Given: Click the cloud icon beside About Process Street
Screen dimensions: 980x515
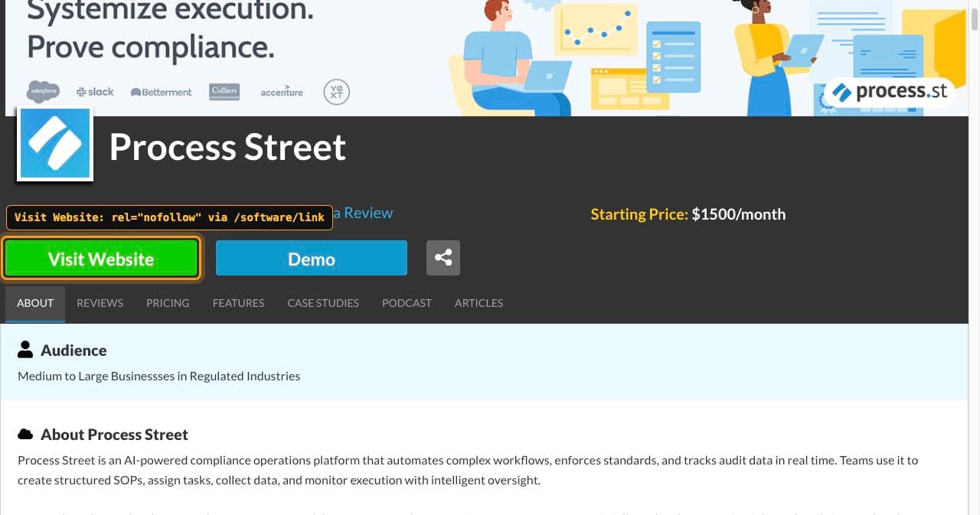Looking at the screenshot, I should [x=25, y=434].
